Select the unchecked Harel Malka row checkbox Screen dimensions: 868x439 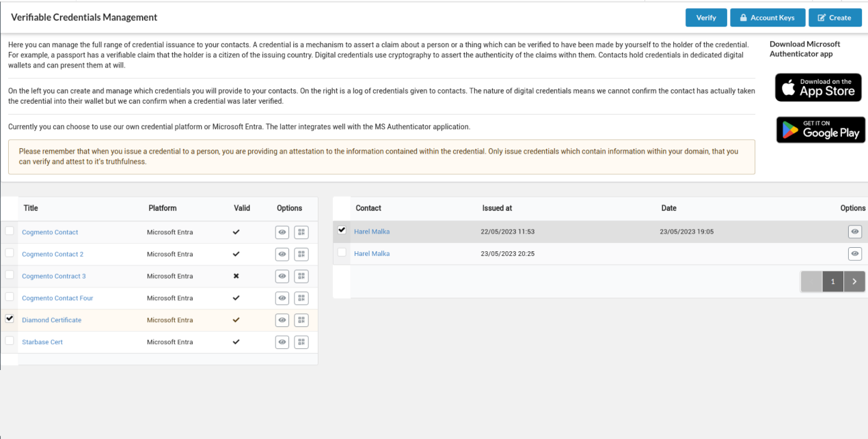[x=342, y=253]
